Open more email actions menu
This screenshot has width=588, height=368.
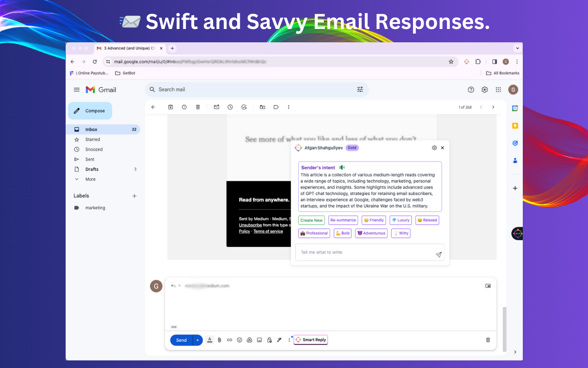288,107
